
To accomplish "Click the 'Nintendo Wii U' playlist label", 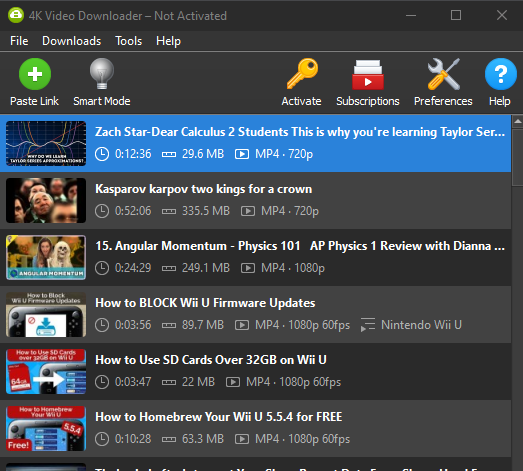I will (421, 325).
